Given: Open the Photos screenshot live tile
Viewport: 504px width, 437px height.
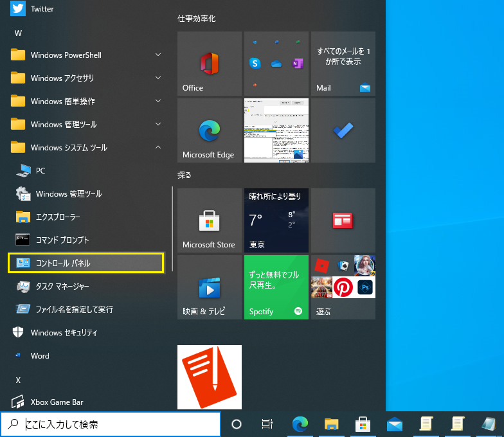Looking at the screenshot, I should (276, 130).
